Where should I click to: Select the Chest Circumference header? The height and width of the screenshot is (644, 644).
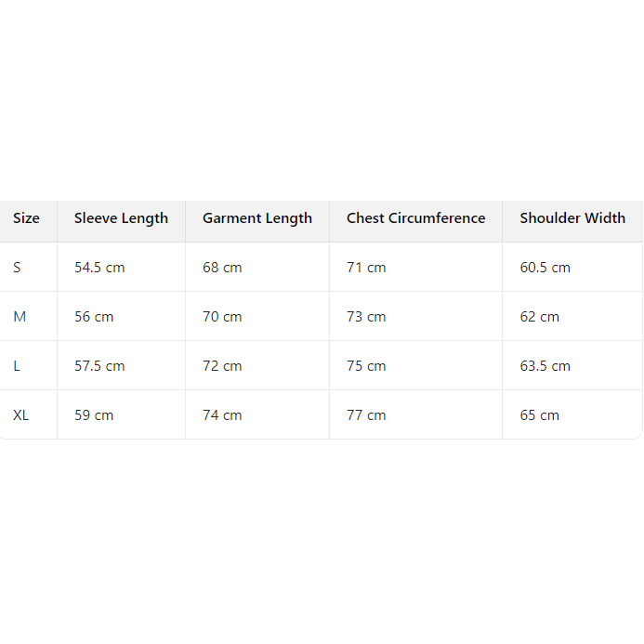[x=415, y=218]
